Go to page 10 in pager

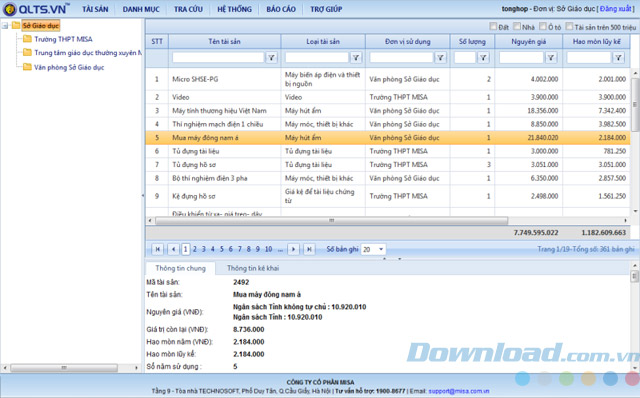point(269,249)
